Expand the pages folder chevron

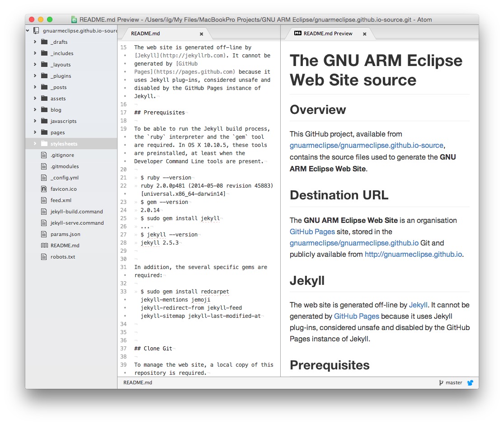pyautogui.click(x=35, y=132)
